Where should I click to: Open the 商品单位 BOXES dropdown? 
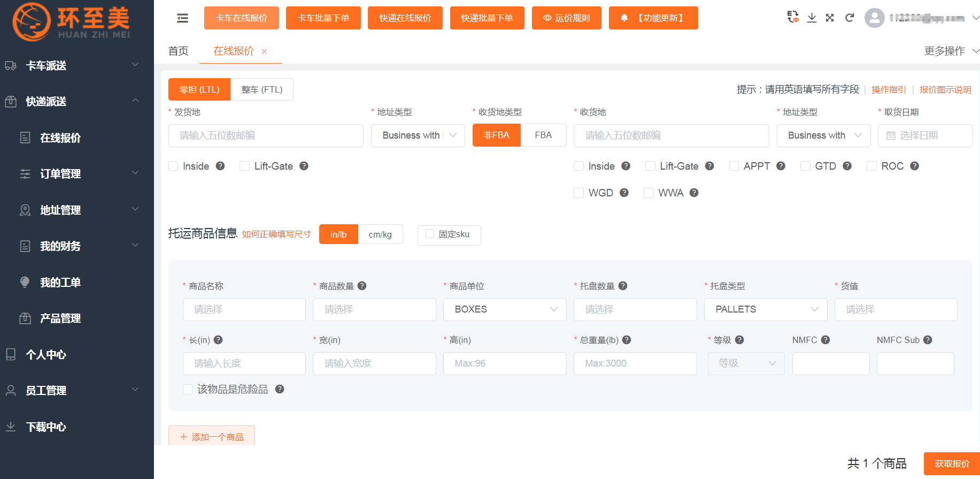504,309
